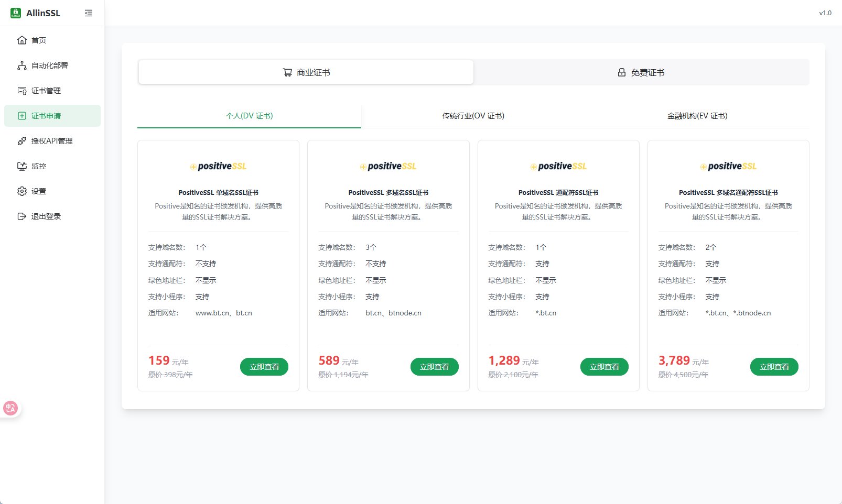Click the 监控 monitor icon
Viewport: 842px width, 504px height.
[22, 166]
